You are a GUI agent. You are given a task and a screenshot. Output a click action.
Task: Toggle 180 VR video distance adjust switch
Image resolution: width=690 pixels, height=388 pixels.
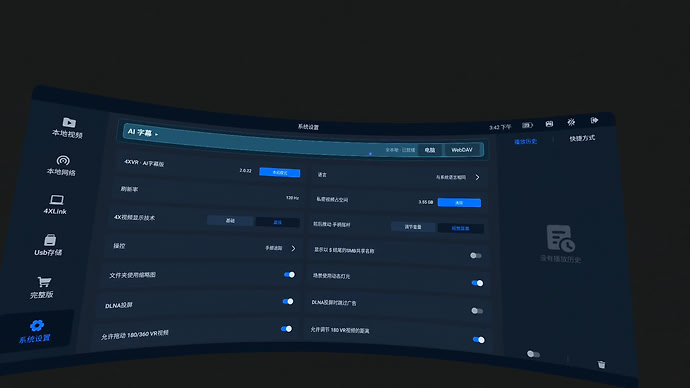[x=479, y=339]
